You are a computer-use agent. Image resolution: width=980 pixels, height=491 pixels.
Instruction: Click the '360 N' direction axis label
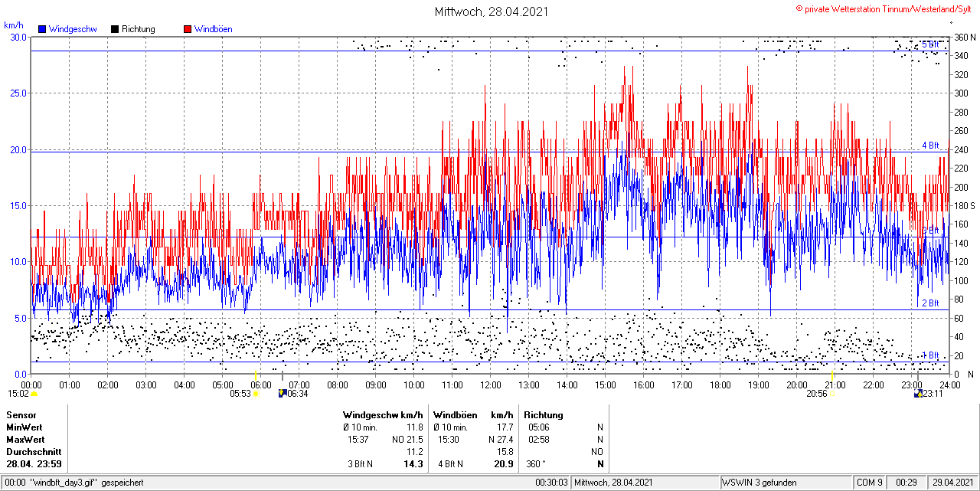pyautogui.click(x=964, y=37)
